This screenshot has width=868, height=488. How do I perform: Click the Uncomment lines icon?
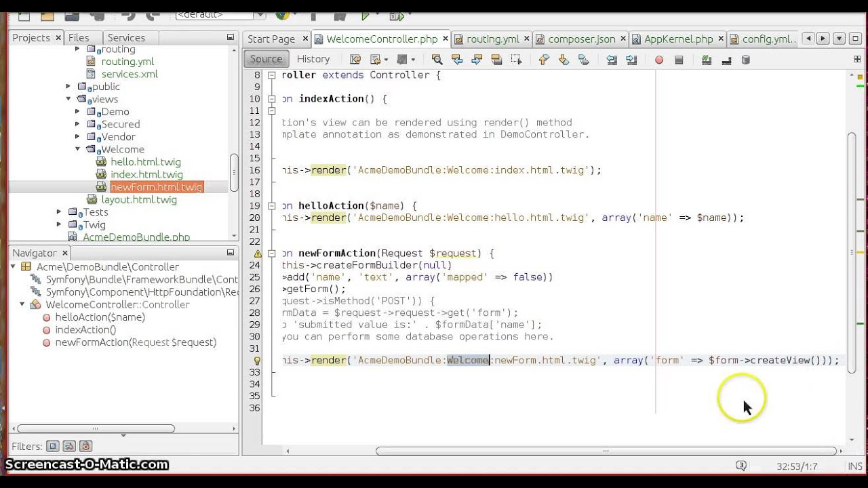pyautogui.click(x=726, y=60)
